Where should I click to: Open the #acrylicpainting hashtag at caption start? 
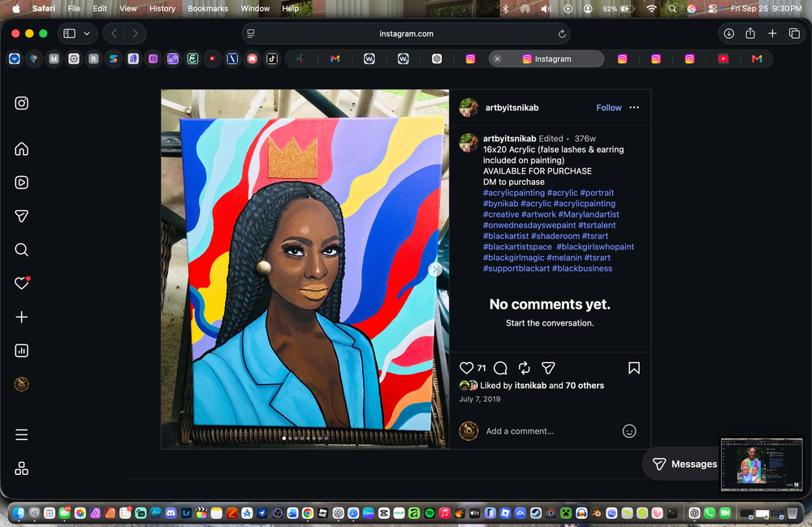point(514,192)
